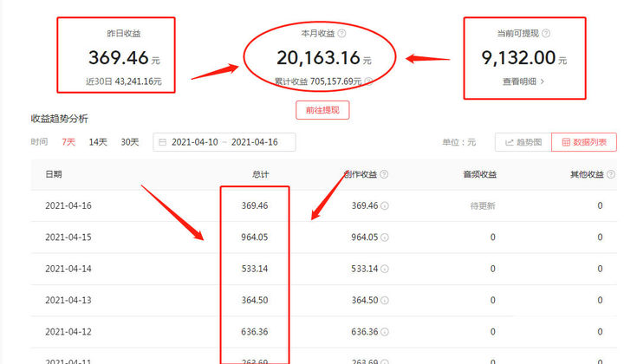The height and width of the screenshot is (364, 624).
Task: Open help icon next to 当前可提现
Action: pyautogui.click(x=546, y=34)
